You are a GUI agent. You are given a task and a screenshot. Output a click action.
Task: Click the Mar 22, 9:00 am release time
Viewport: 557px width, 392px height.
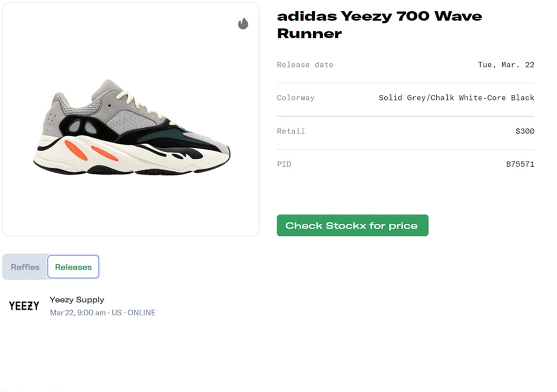[78, 313]
